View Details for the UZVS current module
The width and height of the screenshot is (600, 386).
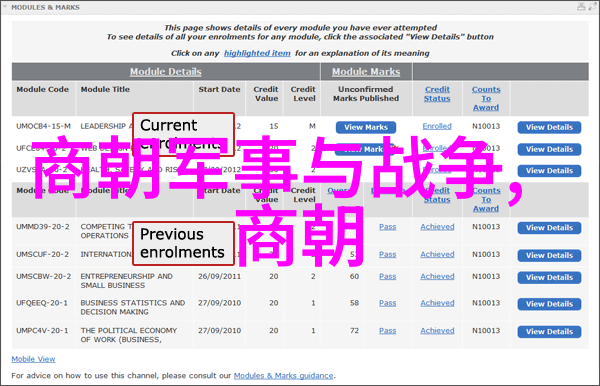pyautogui.click(x=549, y=171)
